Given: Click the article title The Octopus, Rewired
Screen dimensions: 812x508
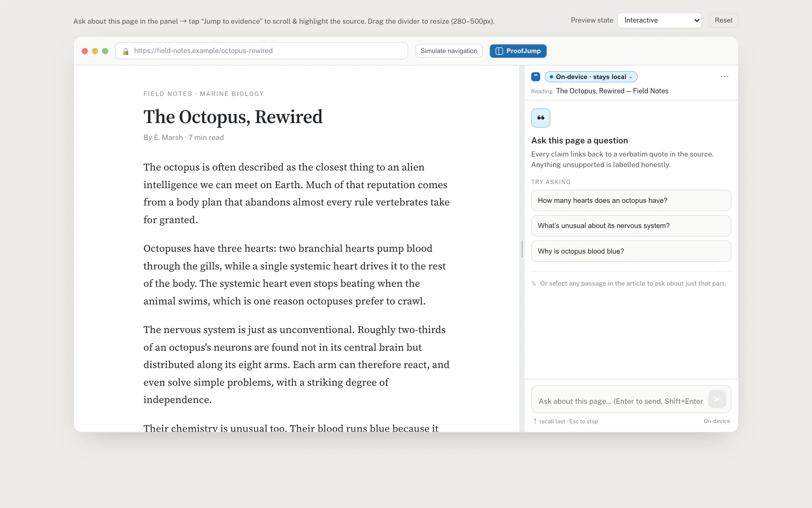Looking at the screenshot, I should 233,117.
